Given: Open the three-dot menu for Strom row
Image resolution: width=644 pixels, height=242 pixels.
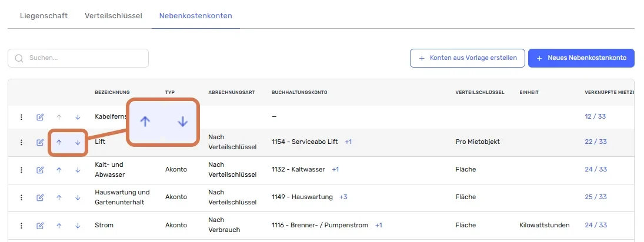Looking at the screenshot, I should pyautogui.click(x=21, y=226).
